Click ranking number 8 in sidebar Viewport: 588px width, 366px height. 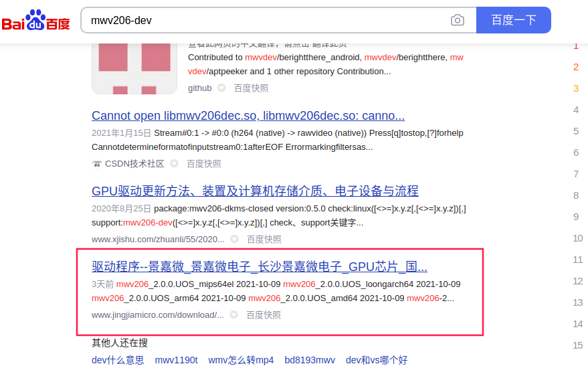coord(576,195)
